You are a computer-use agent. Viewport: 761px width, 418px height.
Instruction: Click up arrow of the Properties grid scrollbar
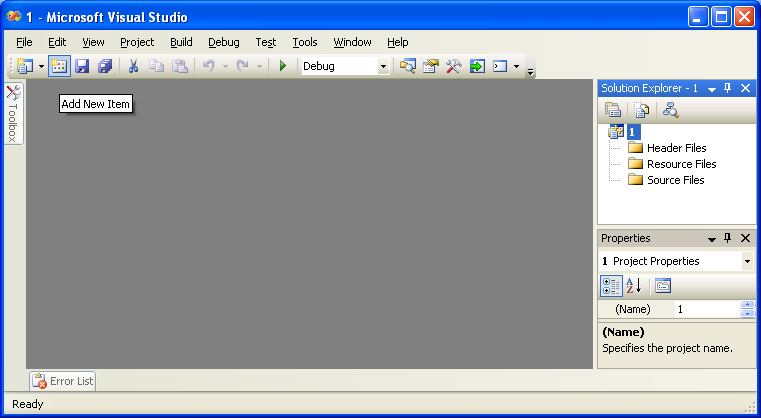747,305
